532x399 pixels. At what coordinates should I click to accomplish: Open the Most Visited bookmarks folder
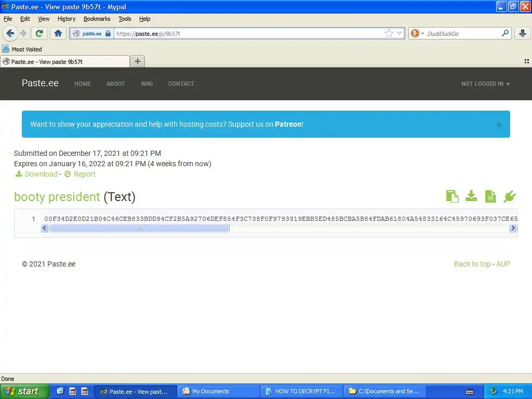(22, 49)
